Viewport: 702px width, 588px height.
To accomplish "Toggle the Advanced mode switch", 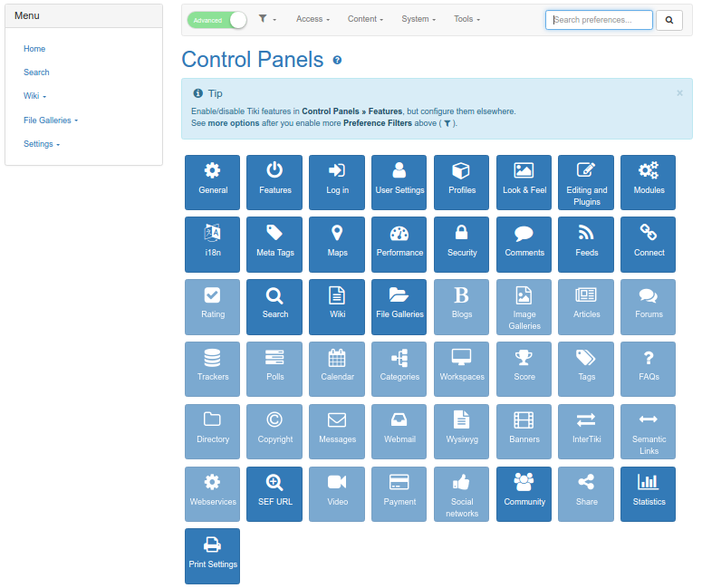I will pyautogui.click(x=216, y=20).
